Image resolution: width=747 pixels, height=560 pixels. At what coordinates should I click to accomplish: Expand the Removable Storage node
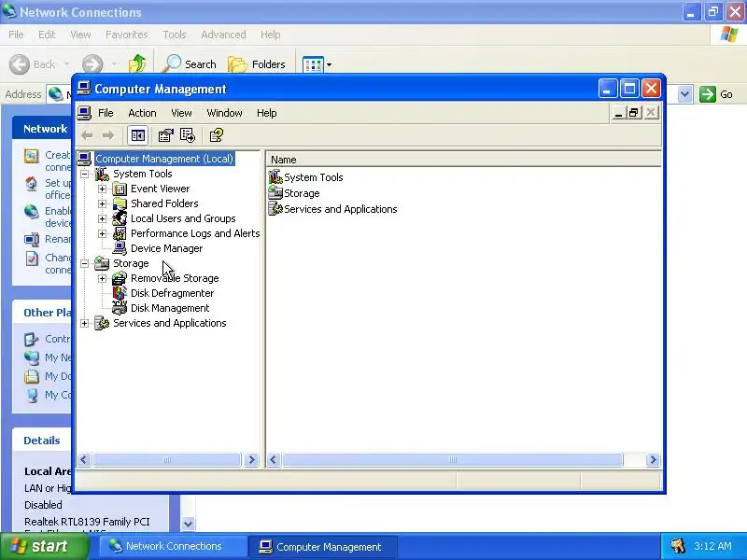[102, 278]
